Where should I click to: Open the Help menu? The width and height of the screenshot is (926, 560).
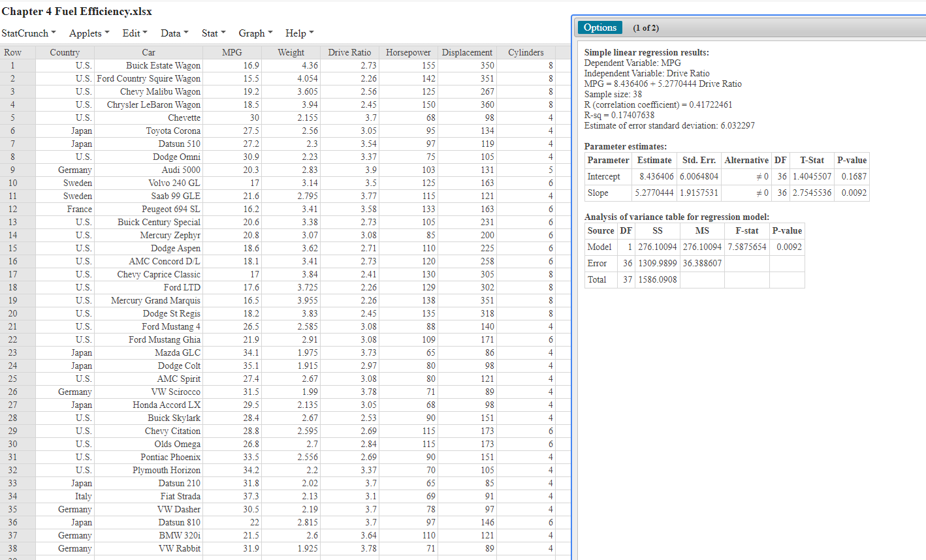[x=295, y=33]
